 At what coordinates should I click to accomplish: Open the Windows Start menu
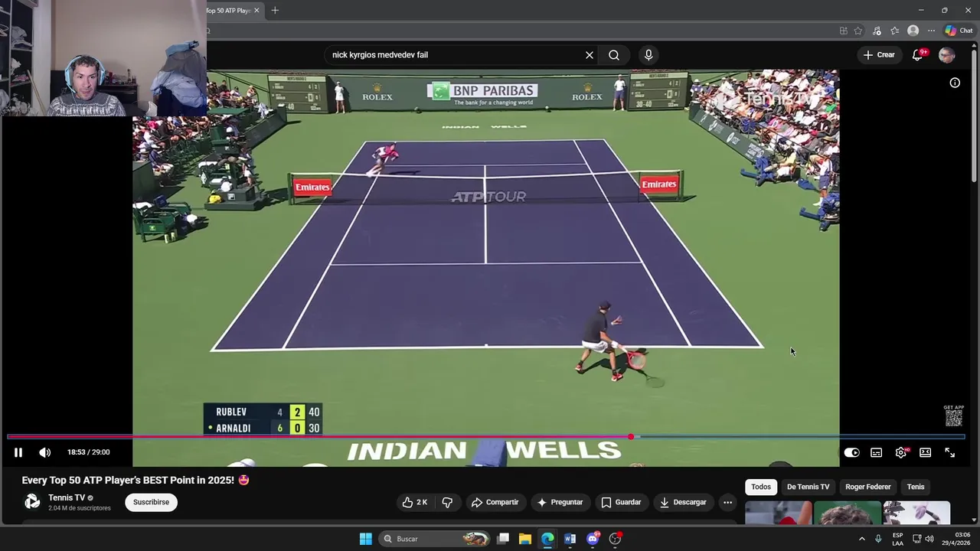(x=365, y=539)
